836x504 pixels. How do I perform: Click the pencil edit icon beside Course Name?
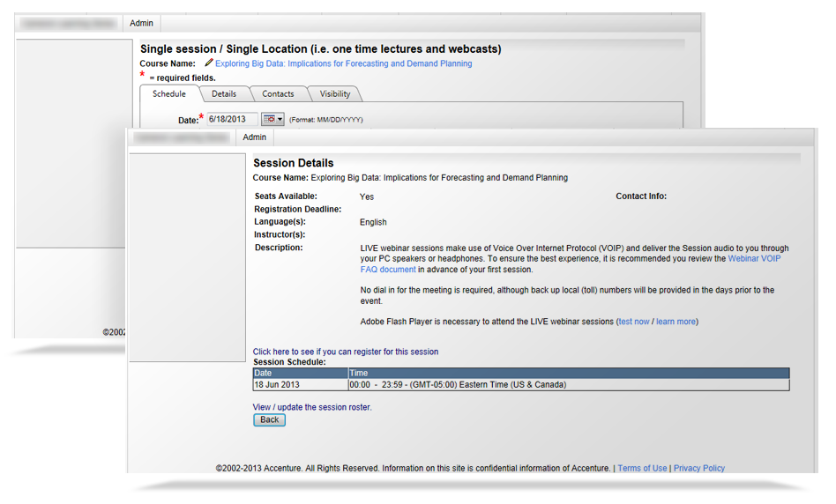[x=209, y=63]
